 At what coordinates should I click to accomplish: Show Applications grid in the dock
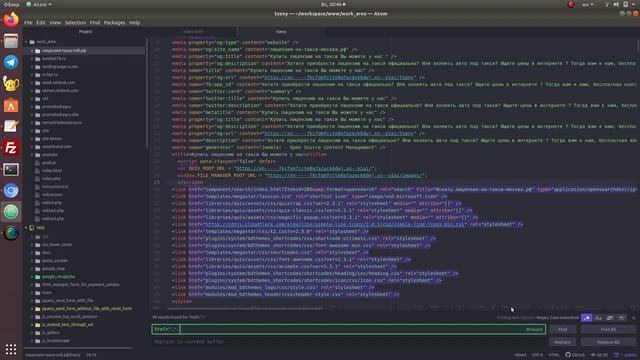point(11,349)
